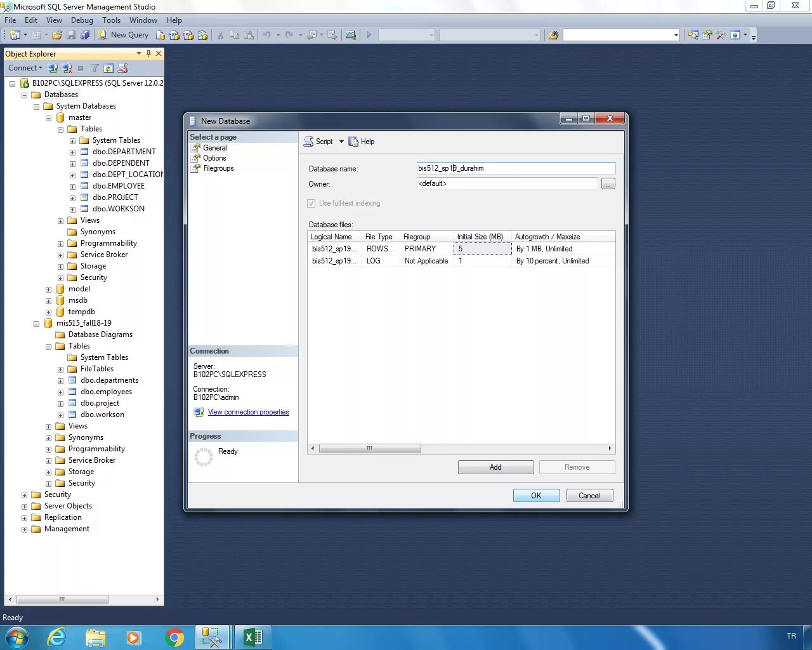Screen dimensions: 812x650
Task: Expand the msdb database node
Action: click(48, 301)
